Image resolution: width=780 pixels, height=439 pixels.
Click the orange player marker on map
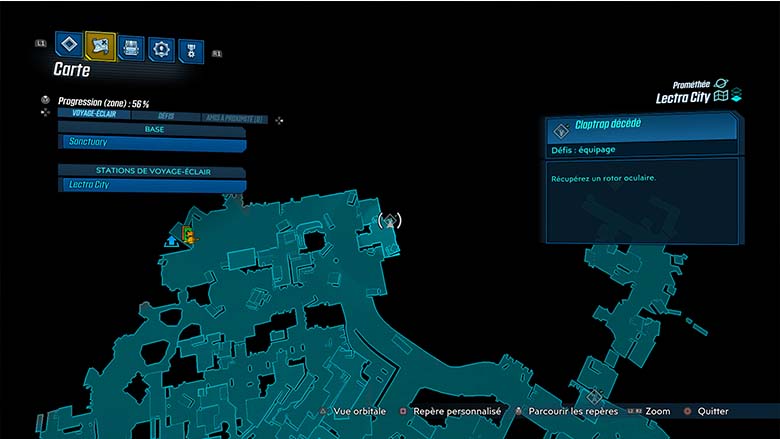click(188, 236)
